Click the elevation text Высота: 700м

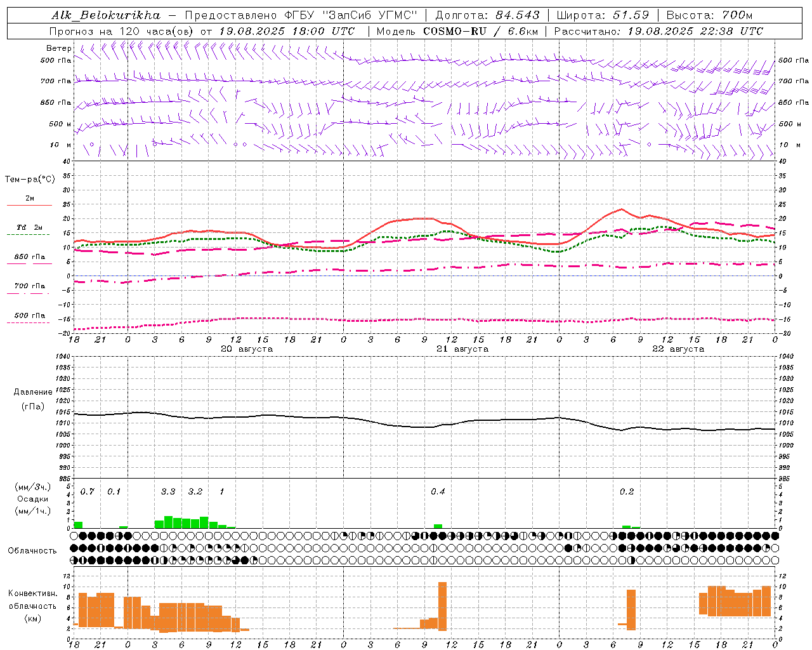coord(709,15)
